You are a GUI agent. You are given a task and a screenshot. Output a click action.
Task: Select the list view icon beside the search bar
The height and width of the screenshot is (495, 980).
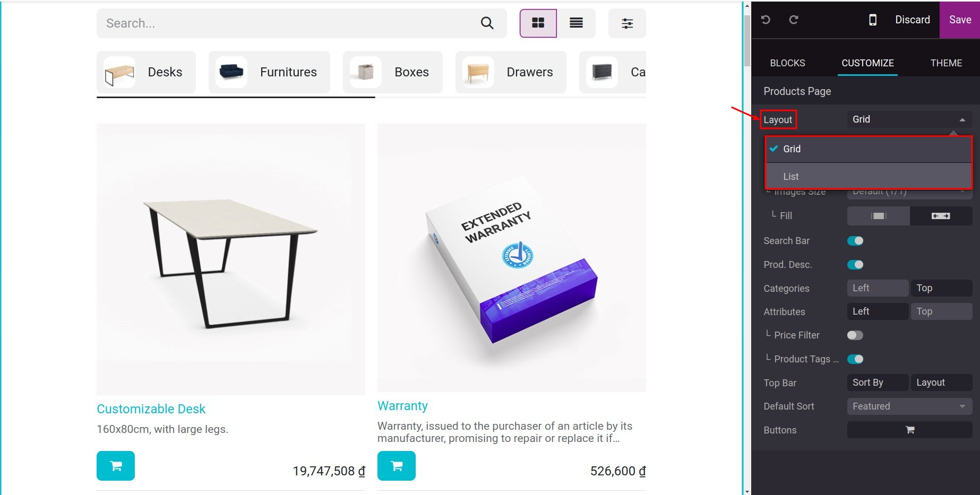pyautogui.click(x=577, y=23)
